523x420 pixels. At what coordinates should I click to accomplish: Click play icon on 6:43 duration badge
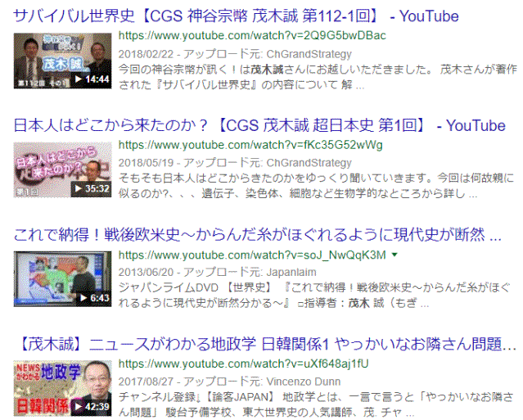coord(83,297)
